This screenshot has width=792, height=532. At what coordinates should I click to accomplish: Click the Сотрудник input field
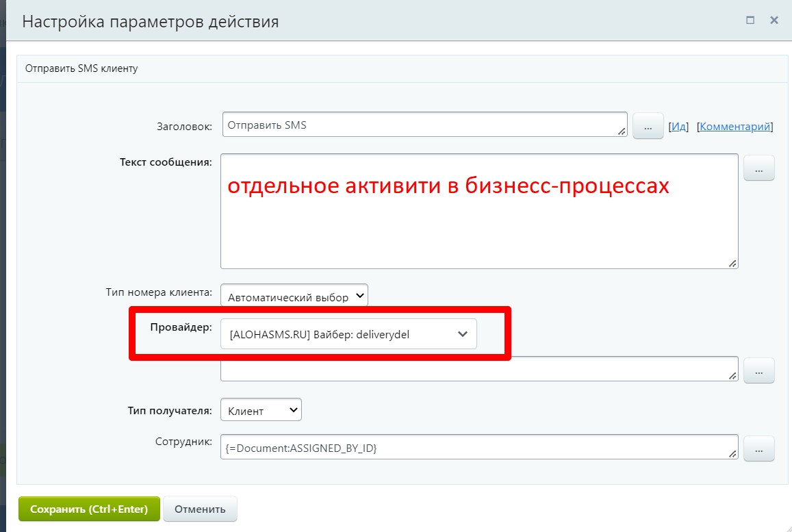478,448
